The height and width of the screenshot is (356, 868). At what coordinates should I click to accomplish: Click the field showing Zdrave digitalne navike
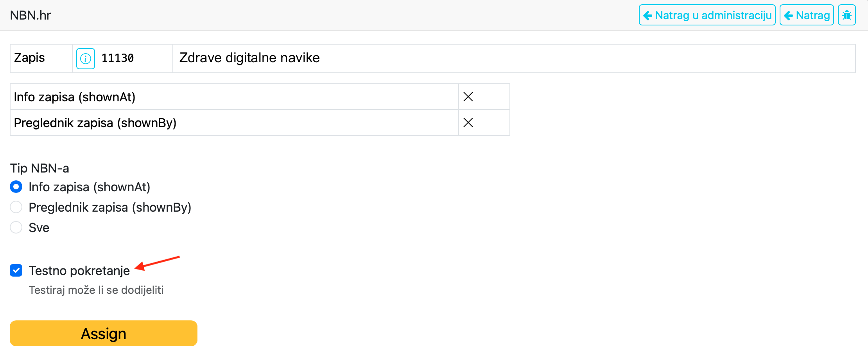pyautogui.click(x=249, y=58)
